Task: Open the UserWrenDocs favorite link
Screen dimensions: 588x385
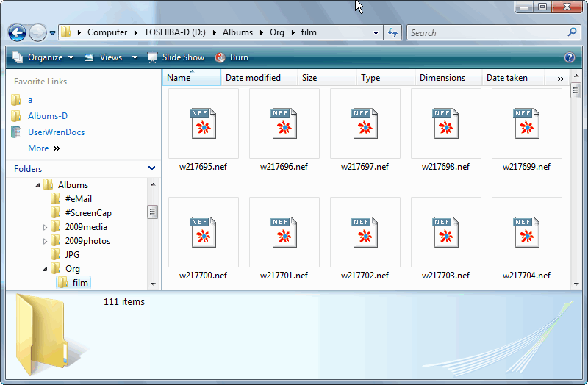Action: 57,132
